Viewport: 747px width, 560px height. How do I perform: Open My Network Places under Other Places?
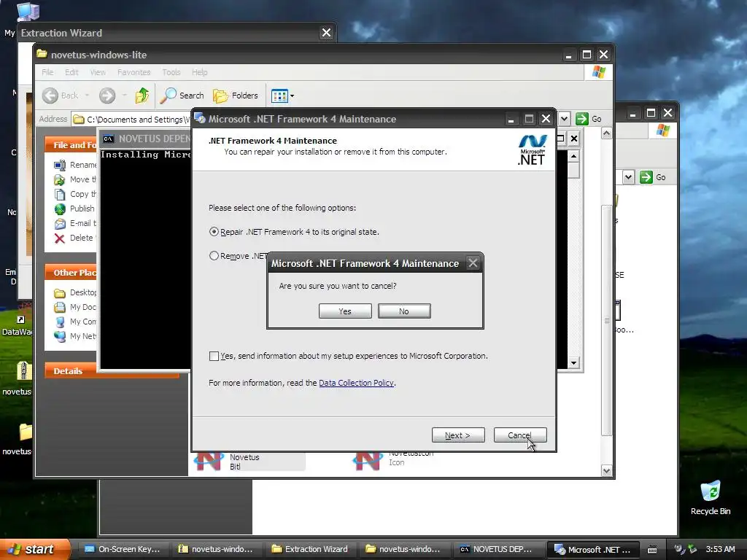click(75, 336)
